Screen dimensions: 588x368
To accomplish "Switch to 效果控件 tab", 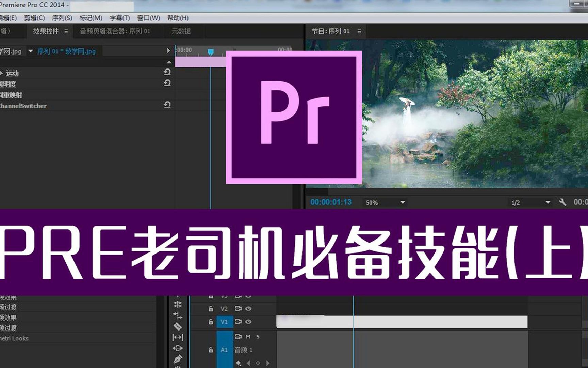I will tap(46, 31).
